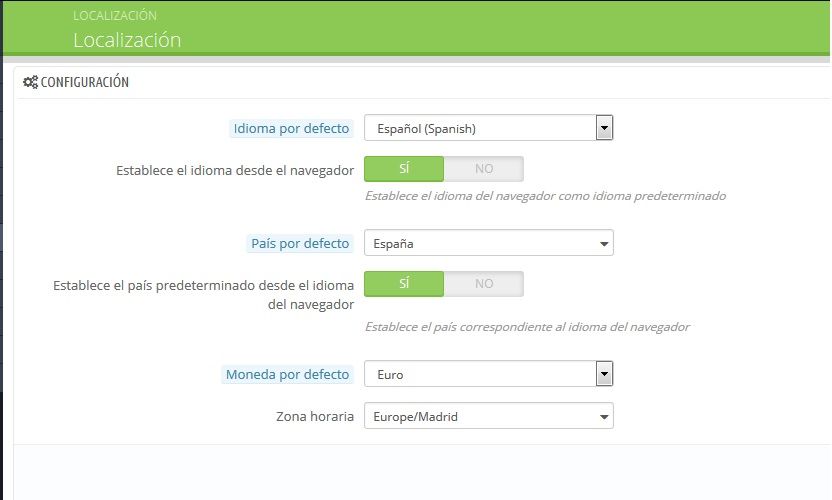The image size is (832, 500).
Task: Choose NO for default country from browser
Action: click(483, 283)
